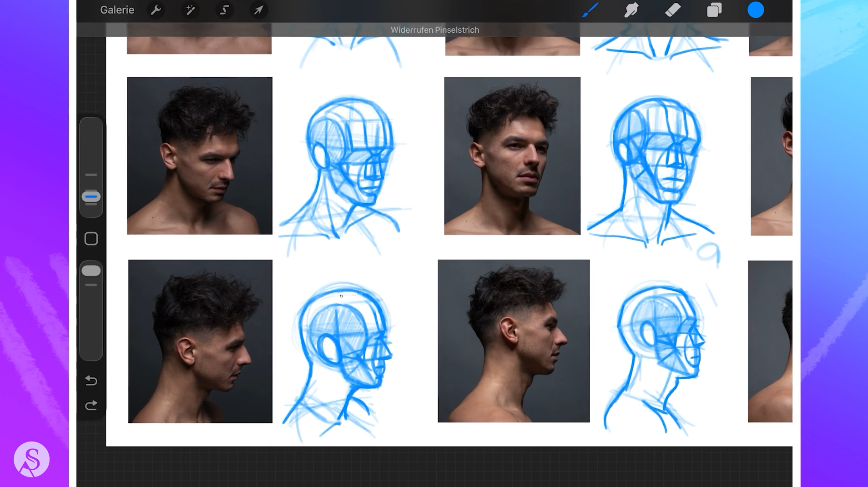The height and width of the screenshot is (487, 868).
Task: Open the Galerie view
Action: click(117, 10)
